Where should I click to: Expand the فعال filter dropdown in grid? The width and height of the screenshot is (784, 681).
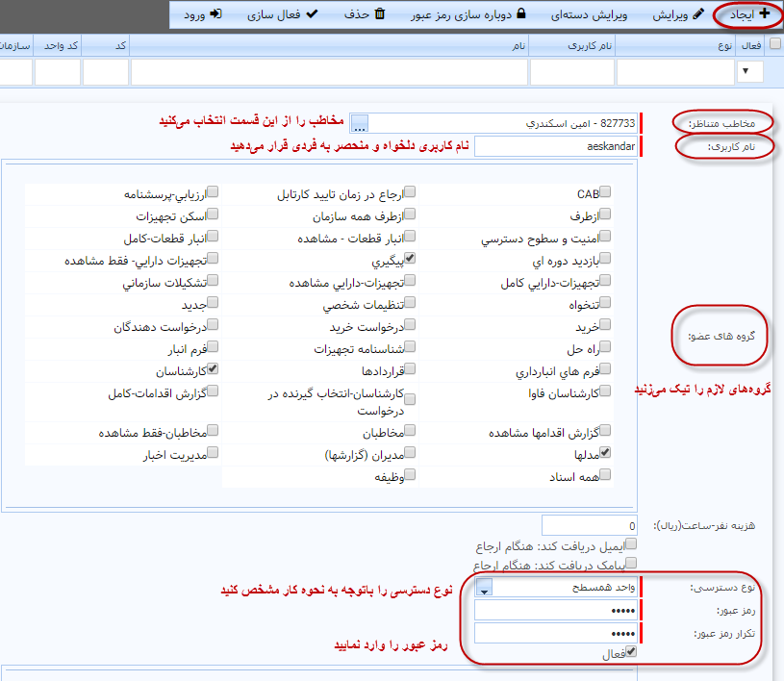(x=746, y=72)
